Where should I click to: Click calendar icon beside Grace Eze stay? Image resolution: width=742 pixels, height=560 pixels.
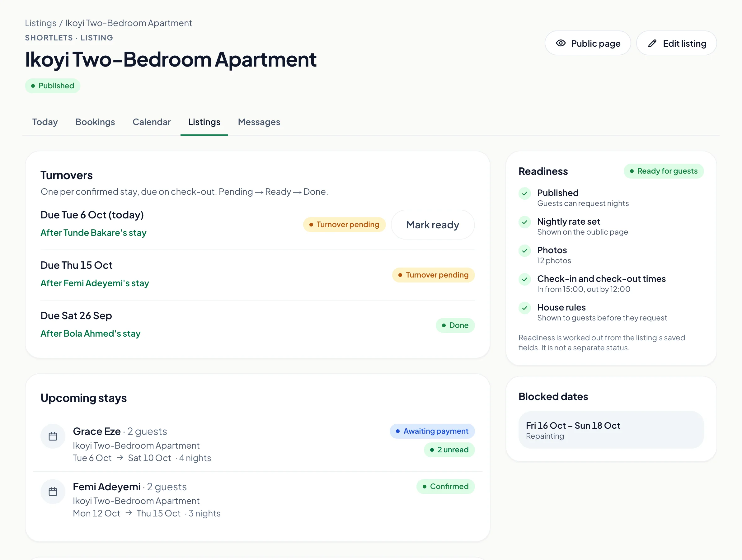coord(53,436)
